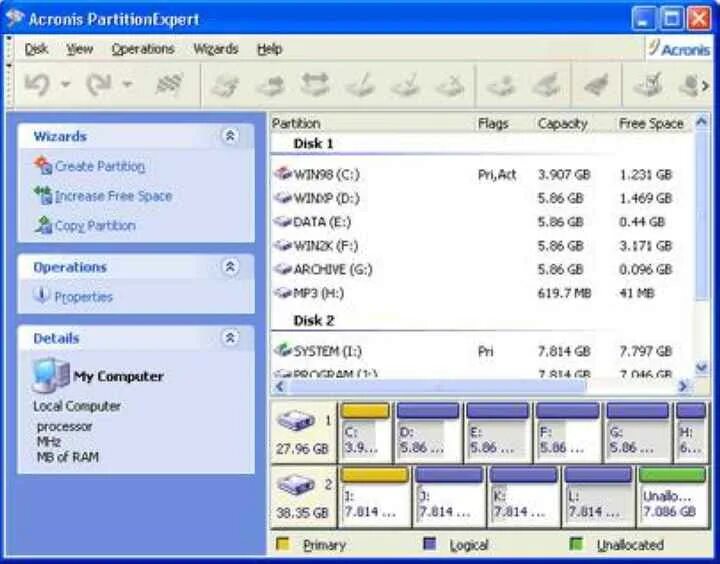Open the Wizards menu
Screen dimensions: 720x564
click(x=215, y=49)
